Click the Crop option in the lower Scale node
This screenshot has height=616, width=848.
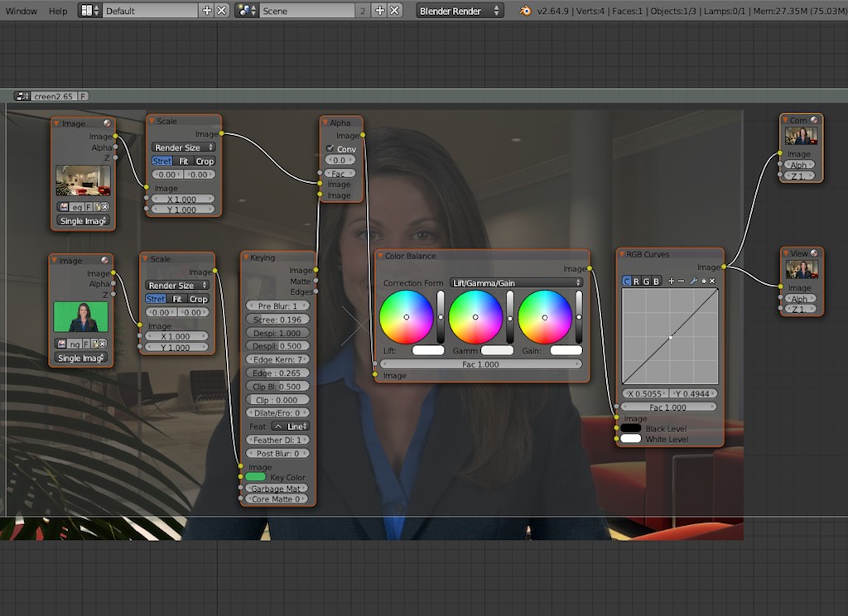(199, 299)
